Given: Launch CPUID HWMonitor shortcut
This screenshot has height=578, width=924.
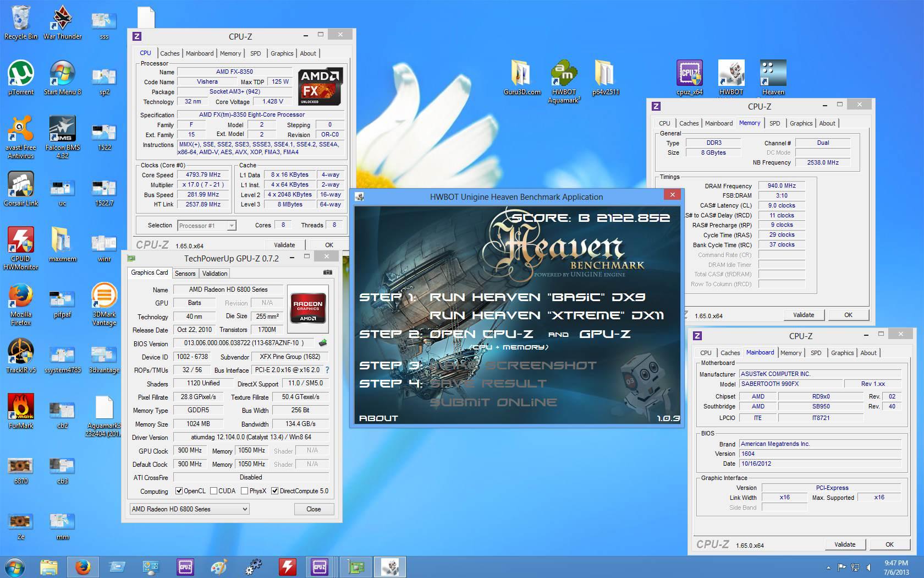Looking at the screenshot, I should pyautogui.click(x=21, y=248).
